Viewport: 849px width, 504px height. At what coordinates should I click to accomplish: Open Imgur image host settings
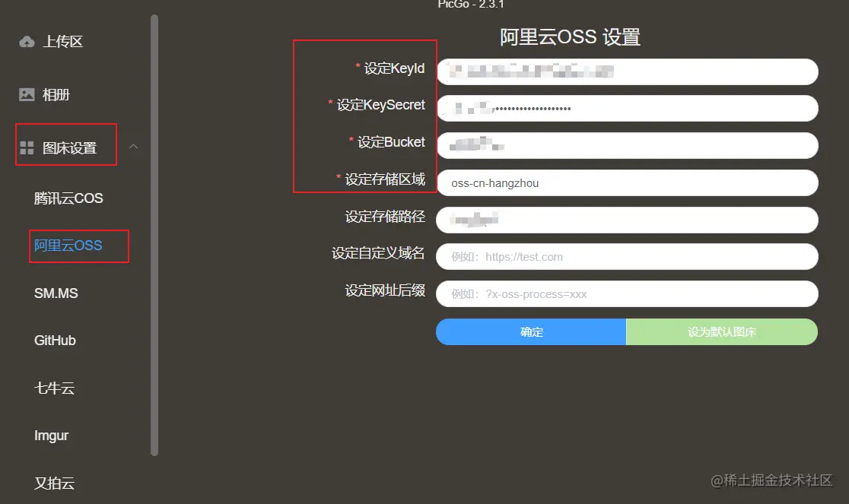pyautogui.click(x=52, y=436)
